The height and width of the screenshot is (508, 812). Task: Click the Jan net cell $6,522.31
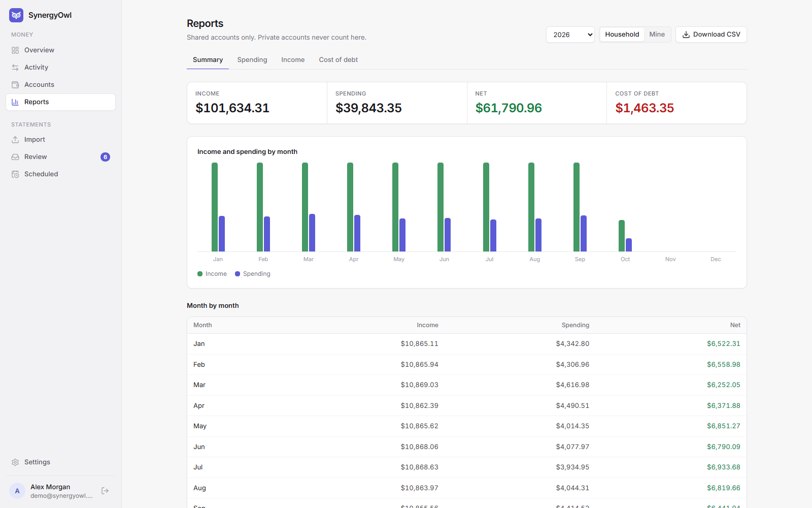(x=723, y=344)
